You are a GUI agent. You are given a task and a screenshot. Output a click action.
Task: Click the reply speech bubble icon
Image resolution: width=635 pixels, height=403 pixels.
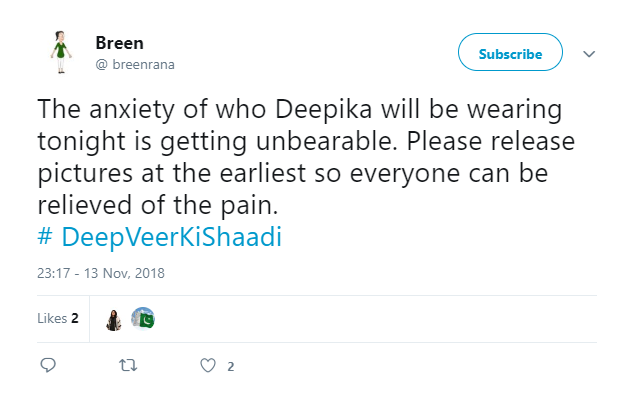pos(47,366)
